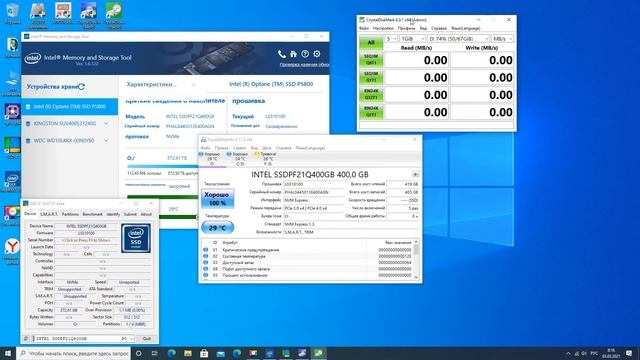Open Диск menu in CrystalDiskInfo
This screenshot has height=360, width=640.
267,148
